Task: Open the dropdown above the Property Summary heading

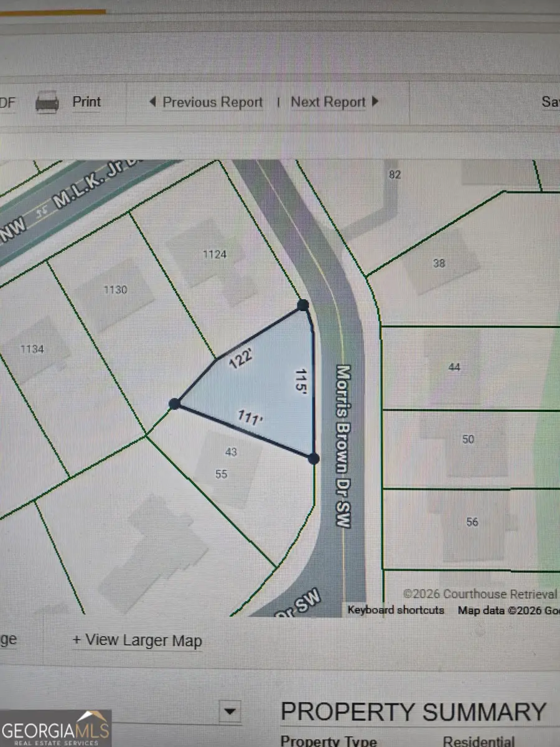Action: pyautogui.click(x=230, y=711)
